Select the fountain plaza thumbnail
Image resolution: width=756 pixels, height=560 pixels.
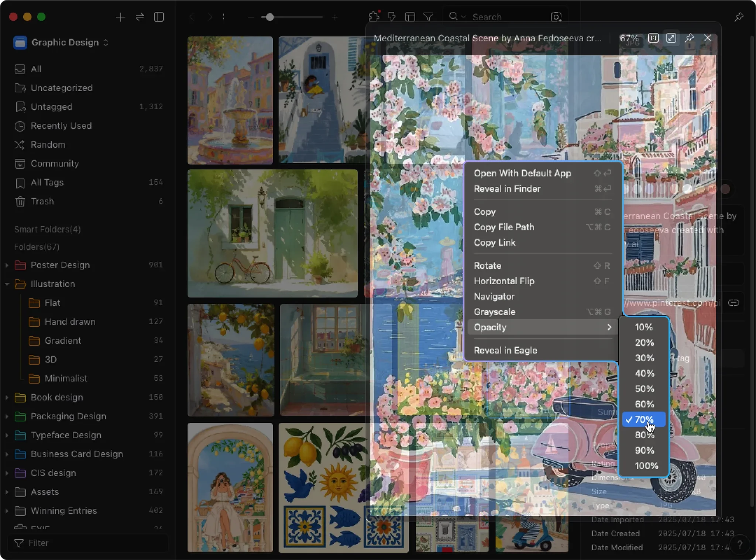pos(230,100)
